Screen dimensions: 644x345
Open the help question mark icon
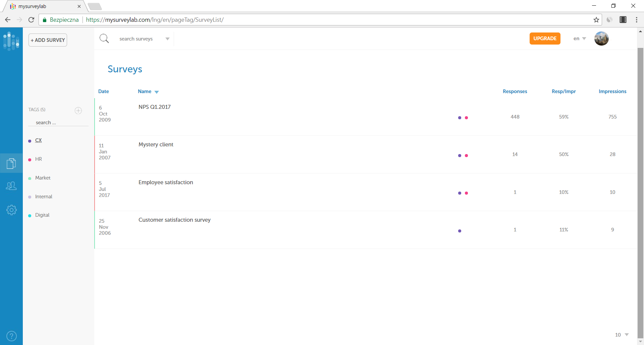click(11, 336)
